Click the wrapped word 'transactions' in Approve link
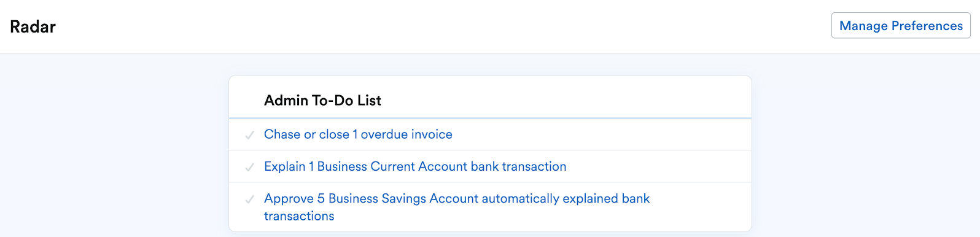The width and height of the screenshot is (980, 237). point(299,216)
